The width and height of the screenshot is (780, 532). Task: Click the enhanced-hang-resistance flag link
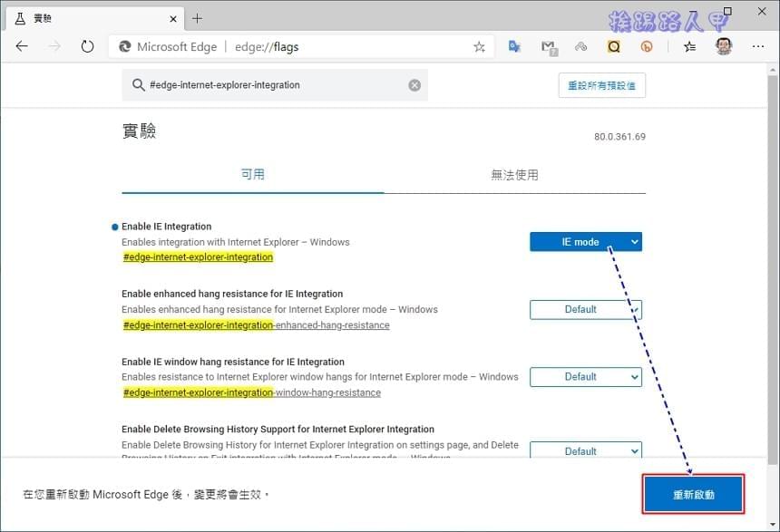pyautogui.click(x=256, y=325)
